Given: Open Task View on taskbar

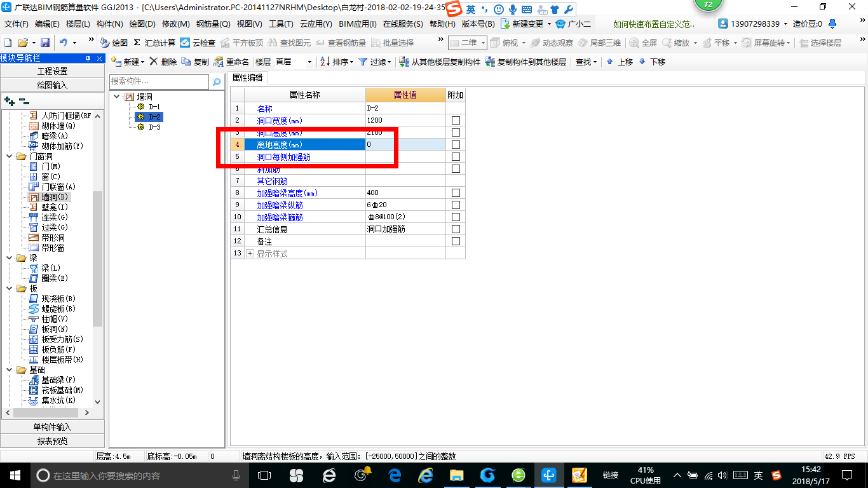Looking at the screenshot, I should [264, 475].
